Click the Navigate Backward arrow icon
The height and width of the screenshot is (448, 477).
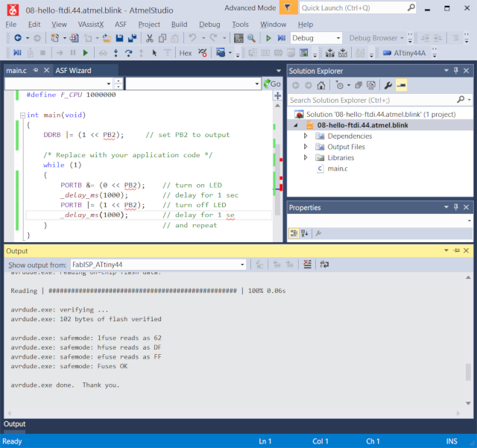[x=18, y=38]
